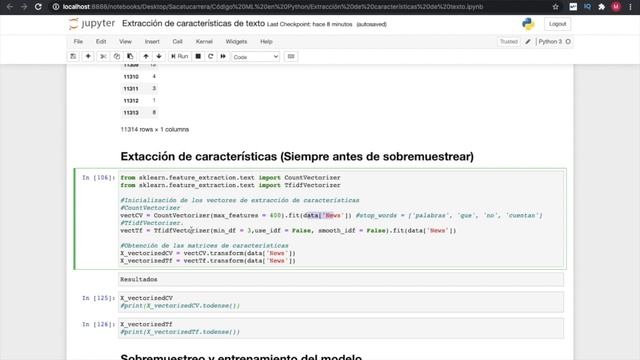This screenshot has width=640, height=360.
Task: Click the Jupyter logo
Action: pyautogui.click(x=92, y=24)
